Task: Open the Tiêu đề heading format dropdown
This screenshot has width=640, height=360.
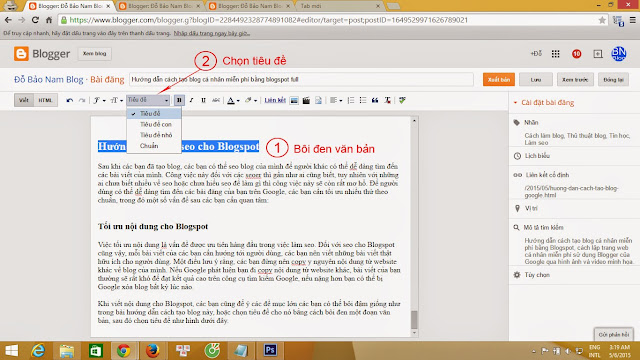Action: click(148, 100)
